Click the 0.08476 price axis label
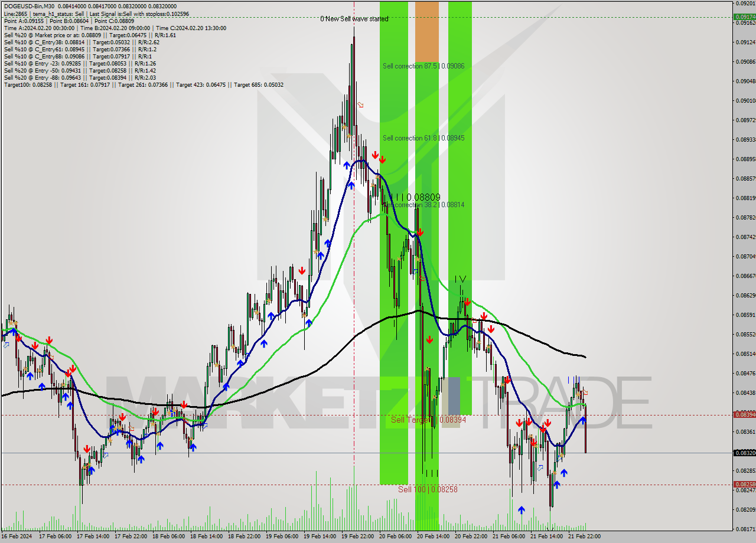This screenshot has height=543, width=756. (746, 373)
